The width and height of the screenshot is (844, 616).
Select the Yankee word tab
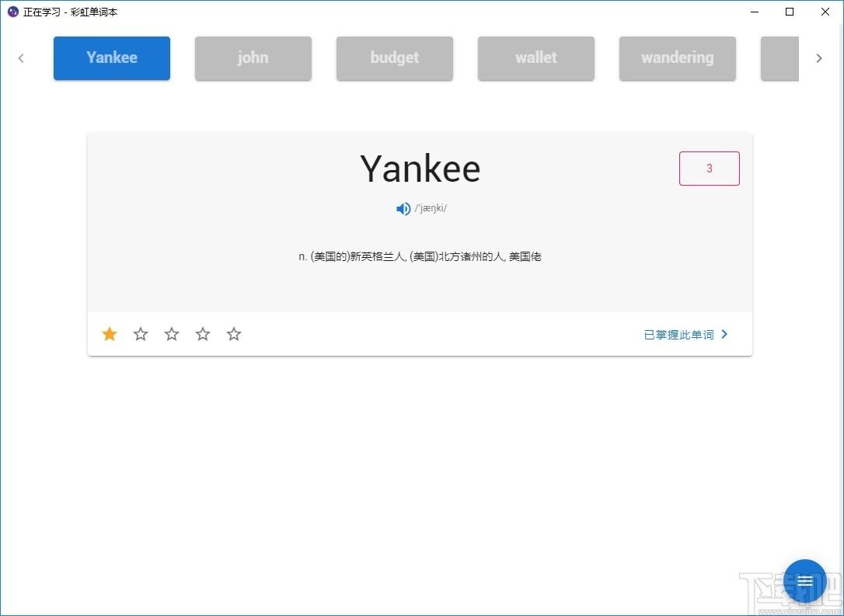[112, 58]
